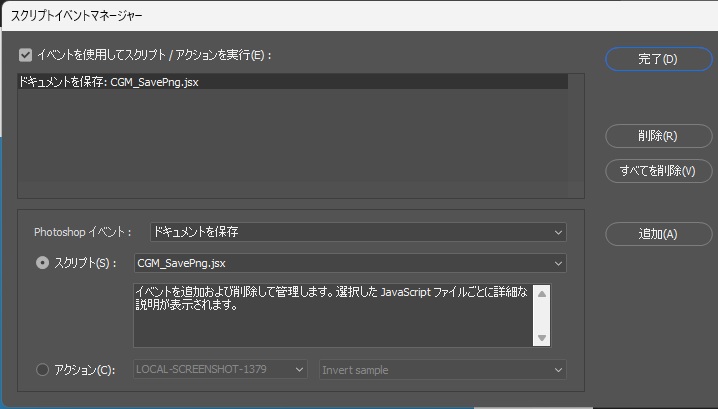718x409 pixels.
Task: Click the description box scroll down arrow
Action: click(542, 338)
